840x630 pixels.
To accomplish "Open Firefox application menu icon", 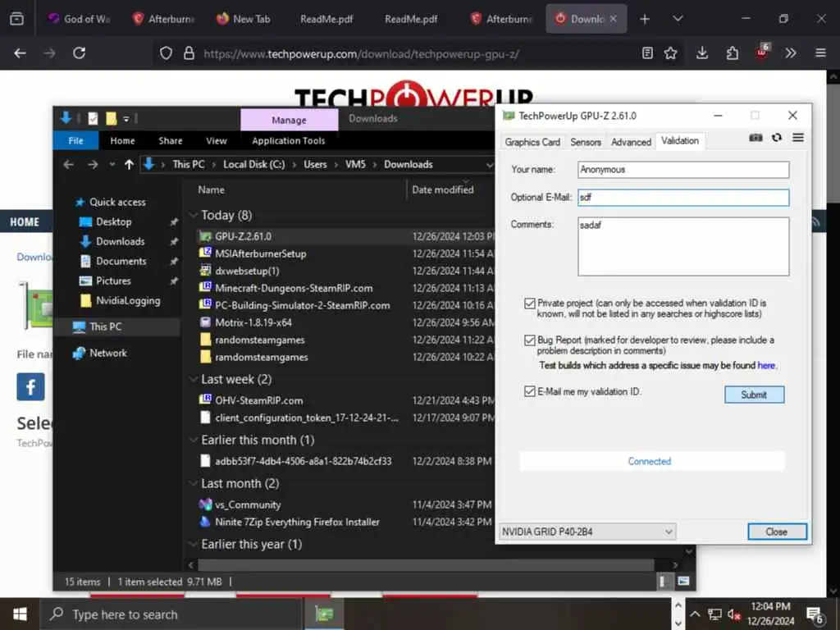I will point(820,53).
